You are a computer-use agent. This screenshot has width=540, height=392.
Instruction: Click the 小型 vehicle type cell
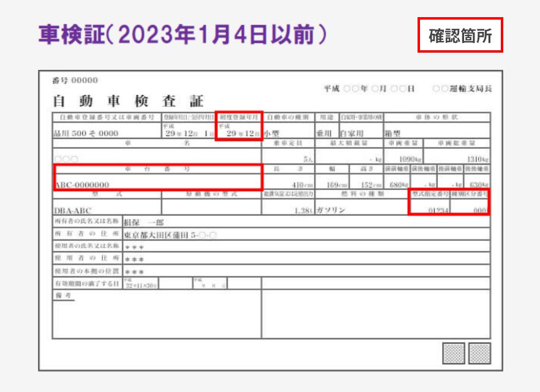272,133
